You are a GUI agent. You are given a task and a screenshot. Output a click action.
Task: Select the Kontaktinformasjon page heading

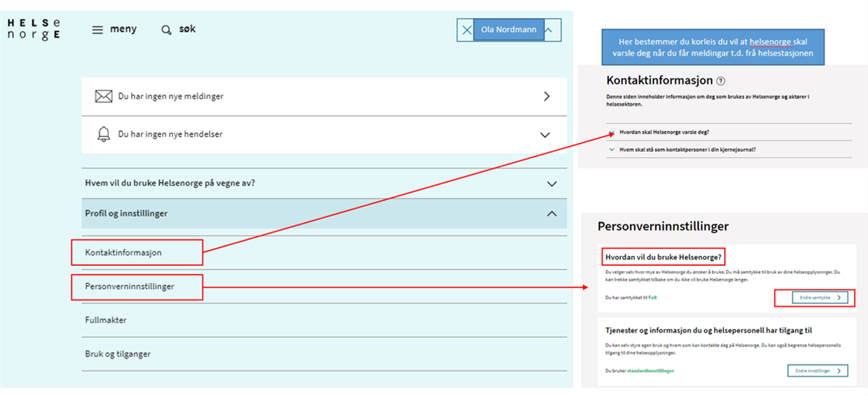(660, 81)
